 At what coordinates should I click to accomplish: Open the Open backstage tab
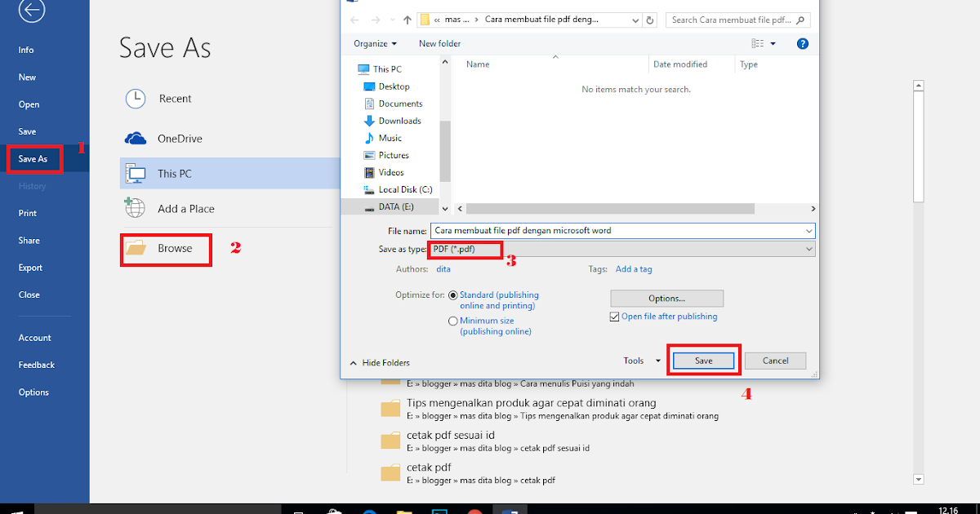point(29,104)
